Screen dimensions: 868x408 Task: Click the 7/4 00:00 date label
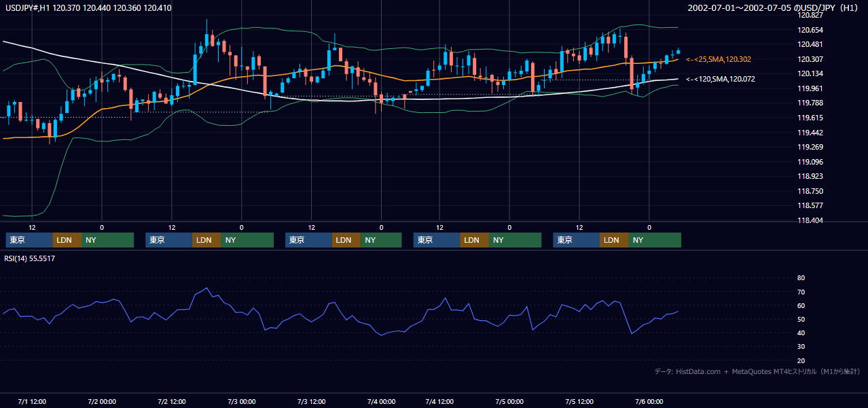click(x=381, y=401)
